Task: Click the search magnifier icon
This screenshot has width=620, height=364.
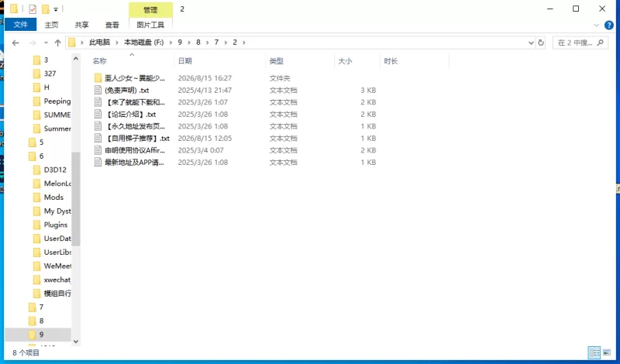Action: [600, 43]
